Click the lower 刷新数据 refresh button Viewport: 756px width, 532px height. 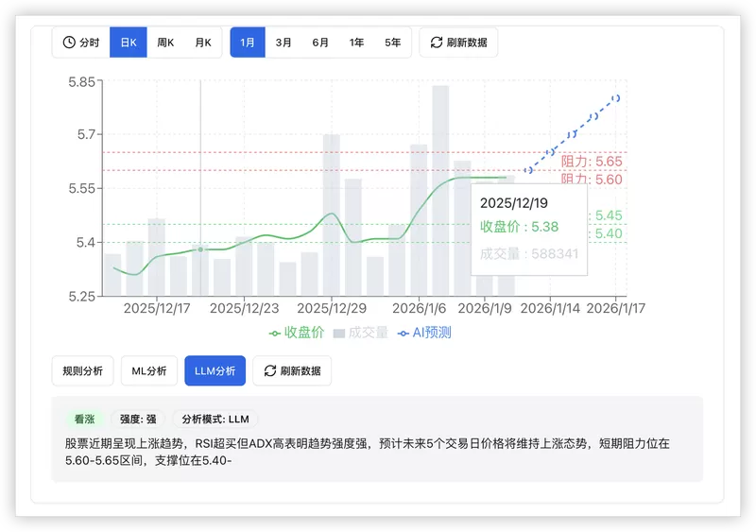292,371
